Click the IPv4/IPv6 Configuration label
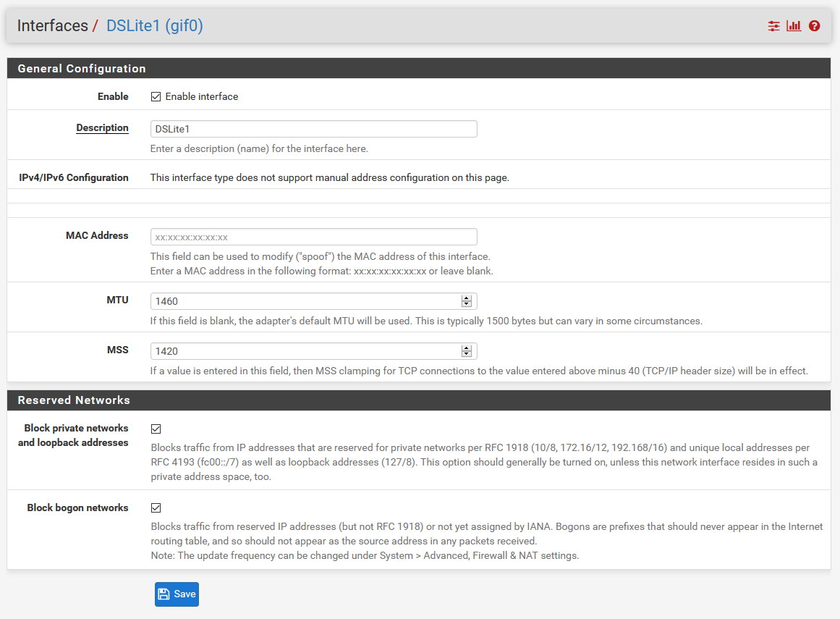 click(74, 177)
